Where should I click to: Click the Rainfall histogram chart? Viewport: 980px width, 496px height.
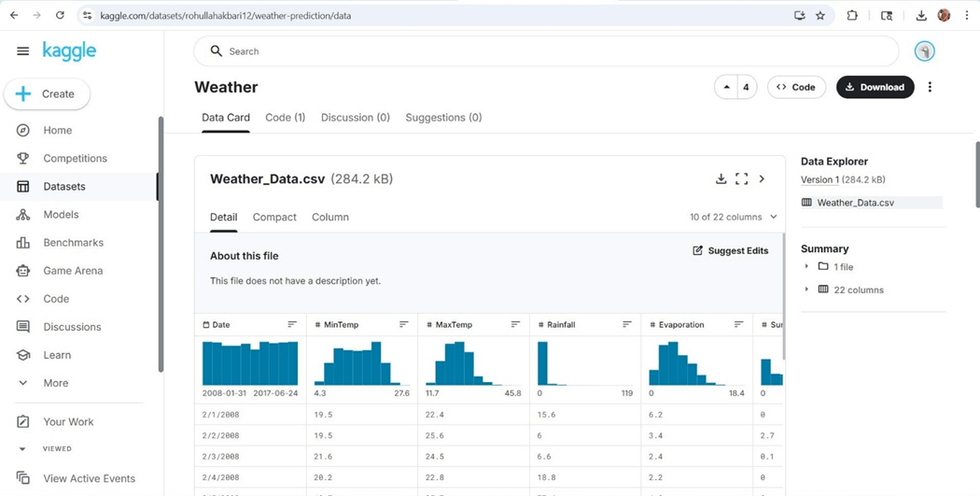(585, 363)
